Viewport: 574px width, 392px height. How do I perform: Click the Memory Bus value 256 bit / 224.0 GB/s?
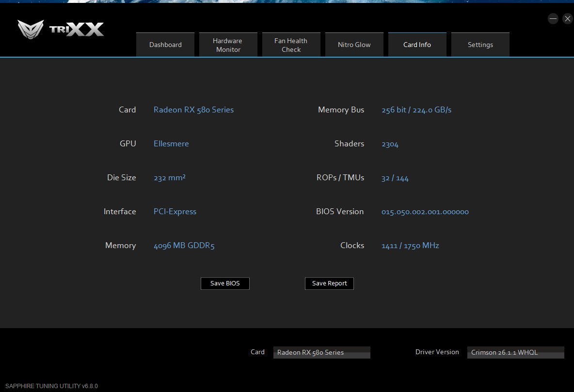tap(416, 110)
